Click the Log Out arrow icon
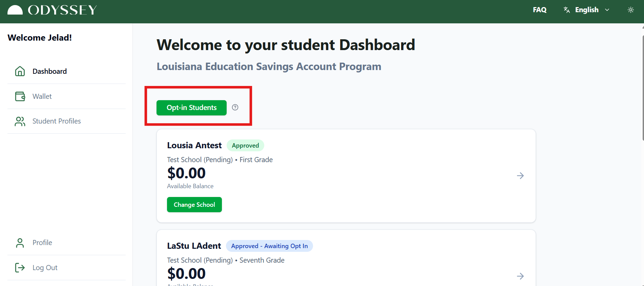The width and height of the screenshot is (644, 286). click(20, 268)
